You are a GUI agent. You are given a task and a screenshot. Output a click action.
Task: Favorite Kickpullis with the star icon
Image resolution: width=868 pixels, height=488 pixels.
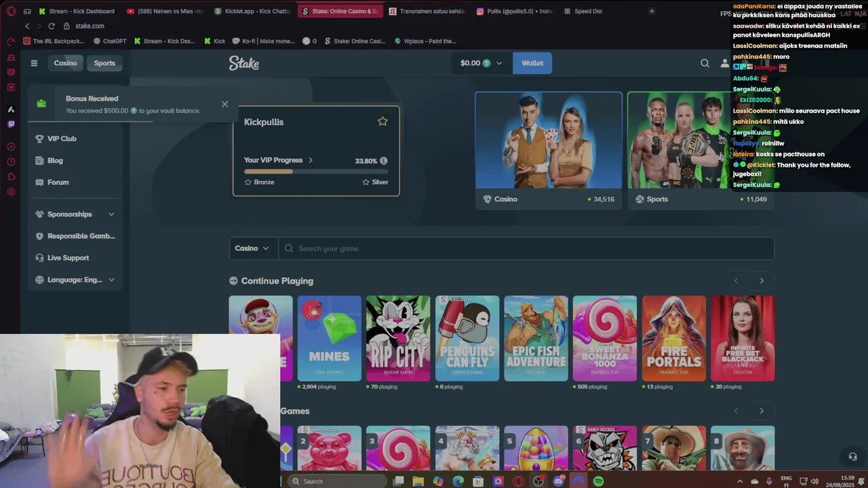(382, 121)
